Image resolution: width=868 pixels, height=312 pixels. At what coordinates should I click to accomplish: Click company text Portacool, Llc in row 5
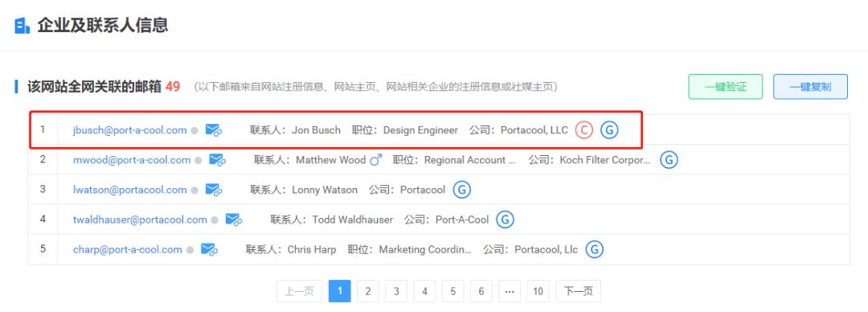(546, 250)
